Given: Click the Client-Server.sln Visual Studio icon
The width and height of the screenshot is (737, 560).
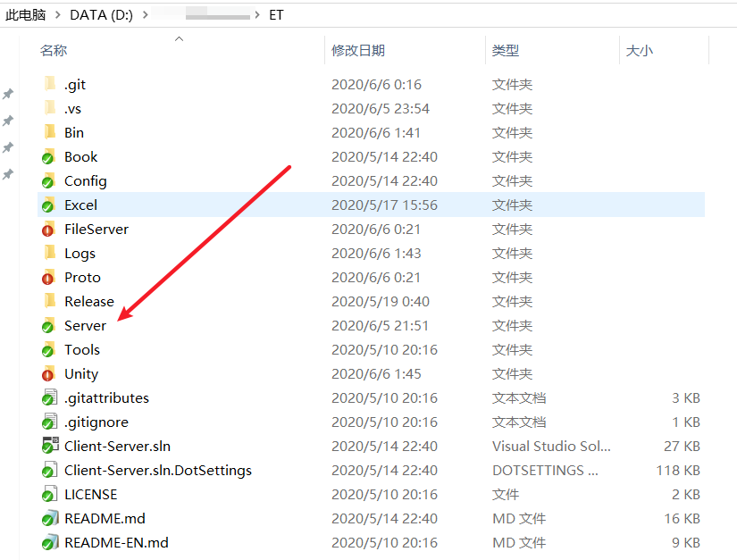Looking at the screenshot, I should coord(50,446).
